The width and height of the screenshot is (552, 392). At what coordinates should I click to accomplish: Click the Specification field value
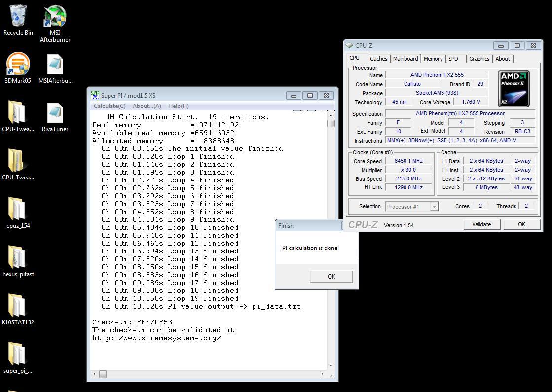(x=460, y=114)
